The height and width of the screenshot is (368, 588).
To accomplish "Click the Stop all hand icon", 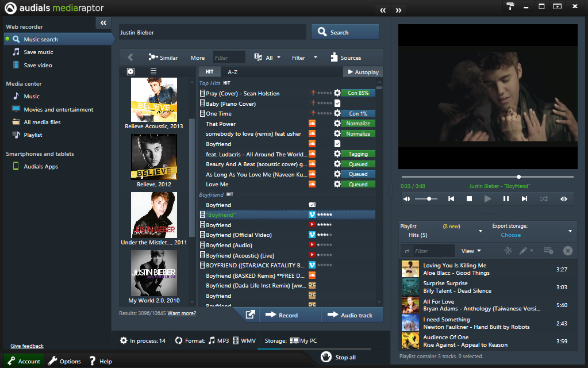I will [x=326, y=357].
